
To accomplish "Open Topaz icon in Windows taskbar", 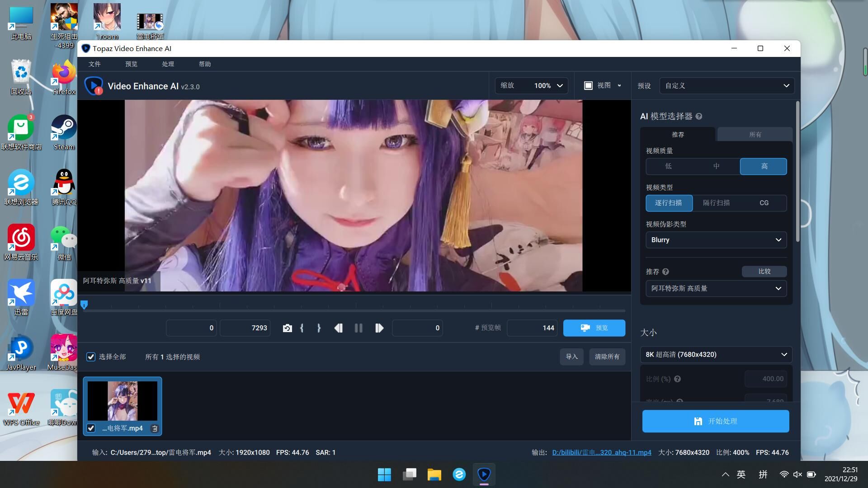I will coord(484,474).
